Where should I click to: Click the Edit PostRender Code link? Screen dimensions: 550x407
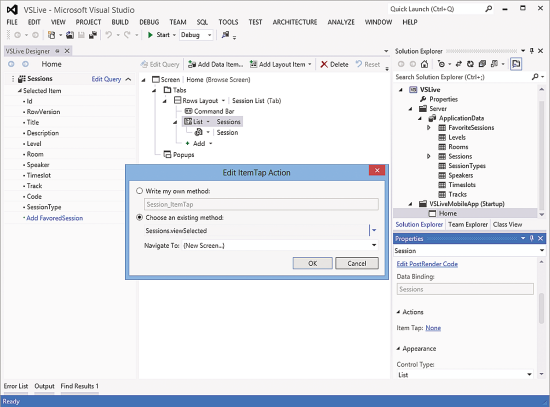(427, 264)
